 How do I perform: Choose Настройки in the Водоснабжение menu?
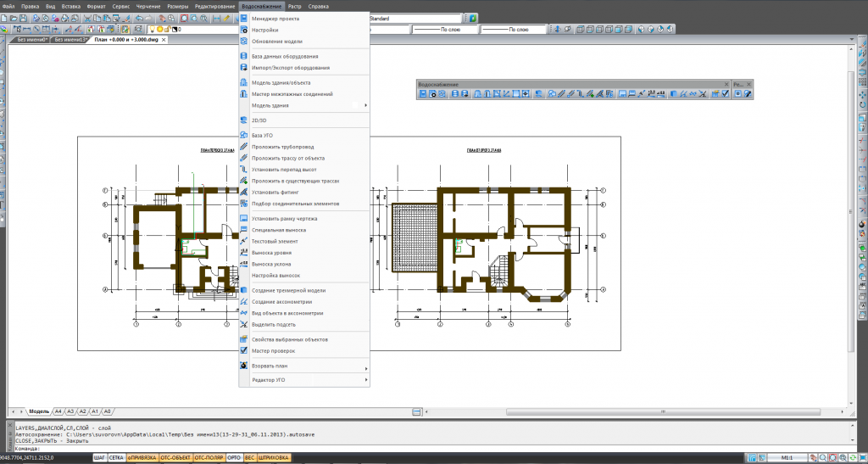[x=304, y=30]
